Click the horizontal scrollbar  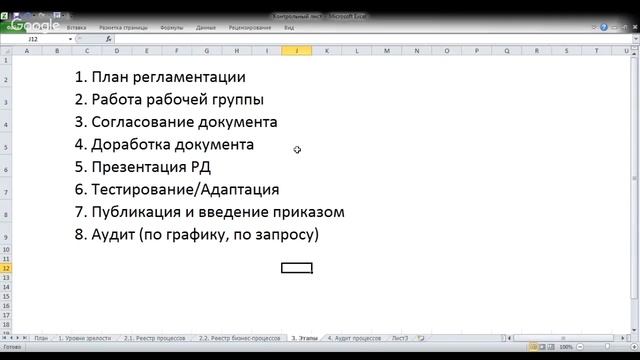coord(566,338)
